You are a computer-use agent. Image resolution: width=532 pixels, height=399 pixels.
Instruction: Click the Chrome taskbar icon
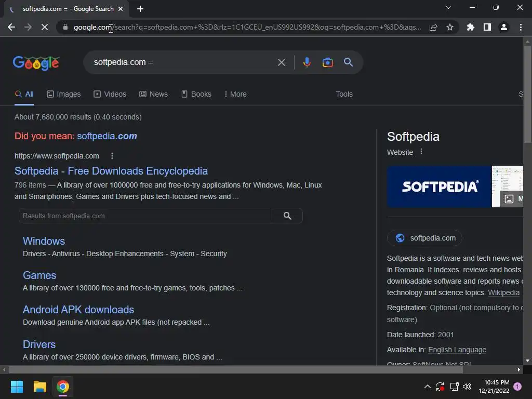62,387
